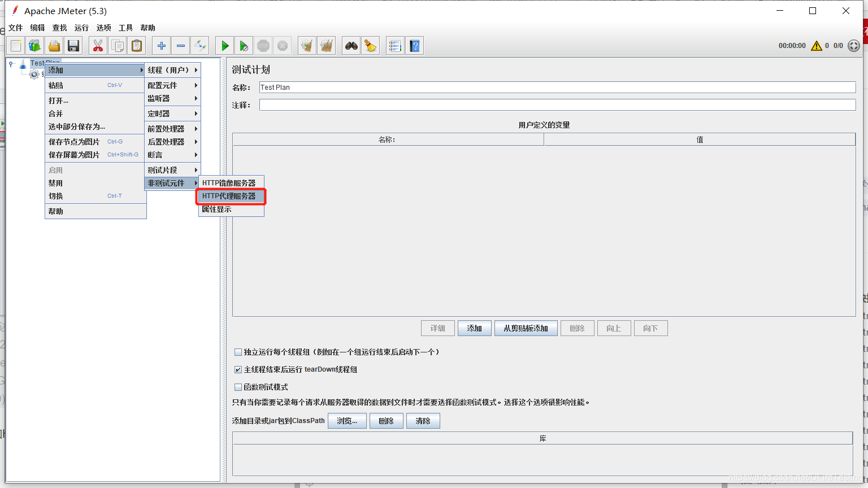868x488 pixels.
Task: Click the 详细 button
Action: point(438,328)
